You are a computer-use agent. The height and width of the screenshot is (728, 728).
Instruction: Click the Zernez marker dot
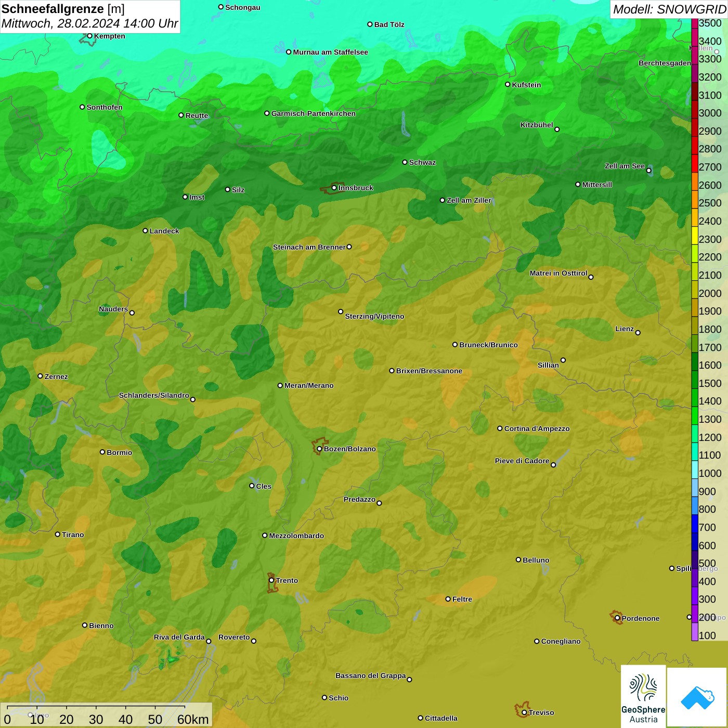[40, 376]
